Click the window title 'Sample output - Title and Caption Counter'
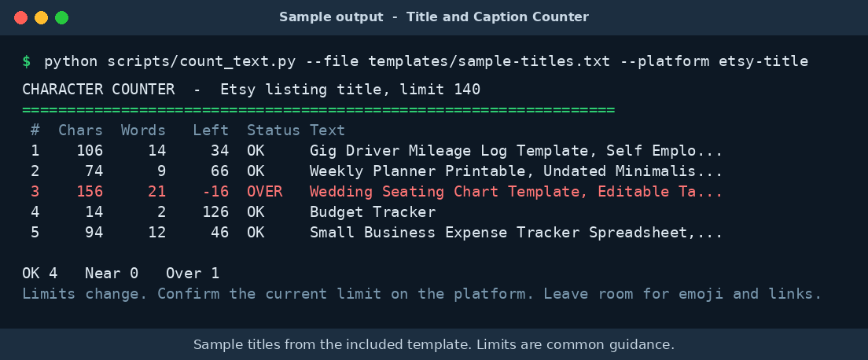868x360 pixels. tap(434, 17)
